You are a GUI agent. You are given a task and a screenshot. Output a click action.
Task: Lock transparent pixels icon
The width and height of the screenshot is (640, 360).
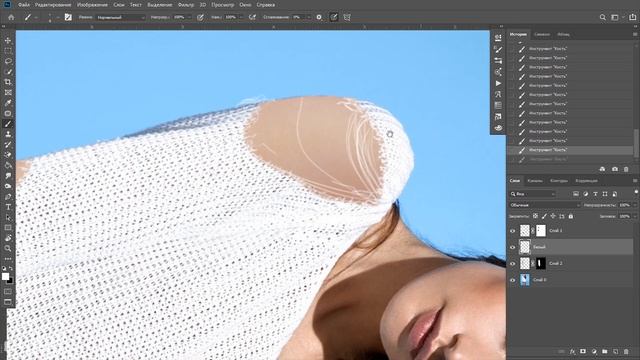coord(535,216)
